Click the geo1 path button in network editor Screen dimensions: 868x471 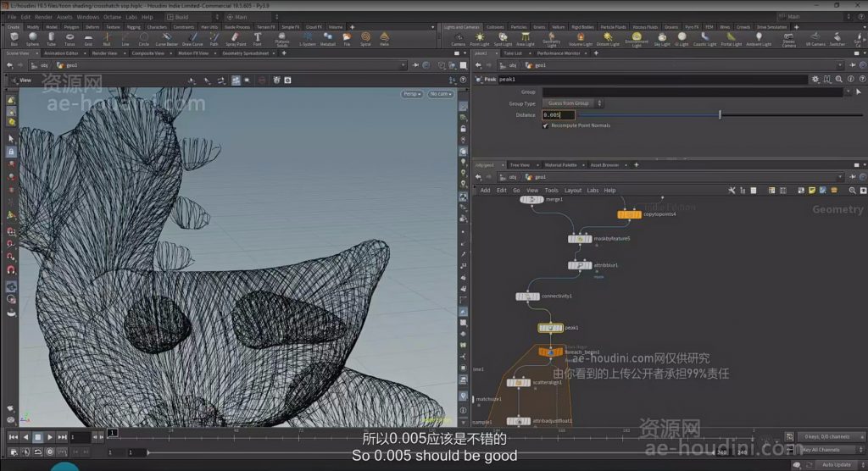pyautogui.click(x=536, y=177)
